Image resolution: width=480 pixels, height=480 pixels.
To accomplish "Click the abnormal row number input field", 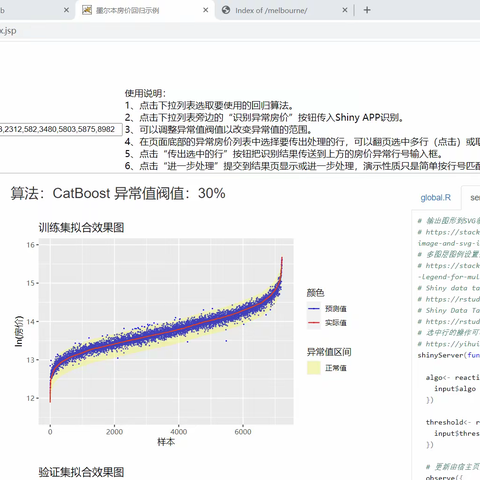I will click(61, 129).
